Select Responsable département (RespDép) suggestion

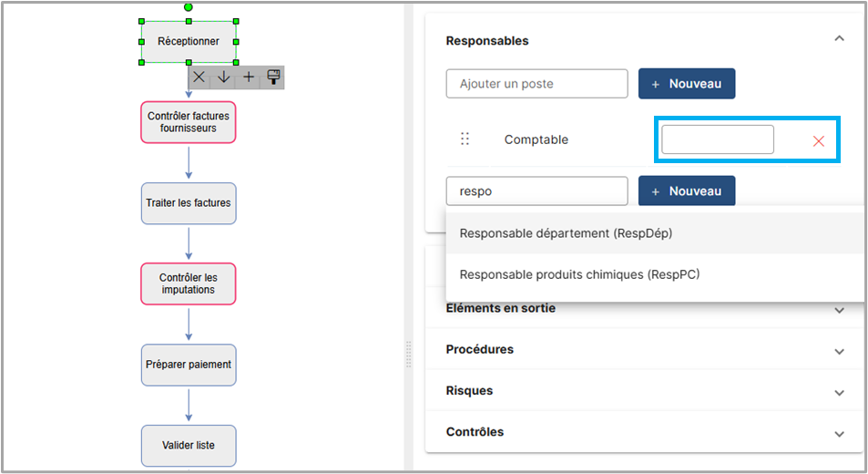566,233
